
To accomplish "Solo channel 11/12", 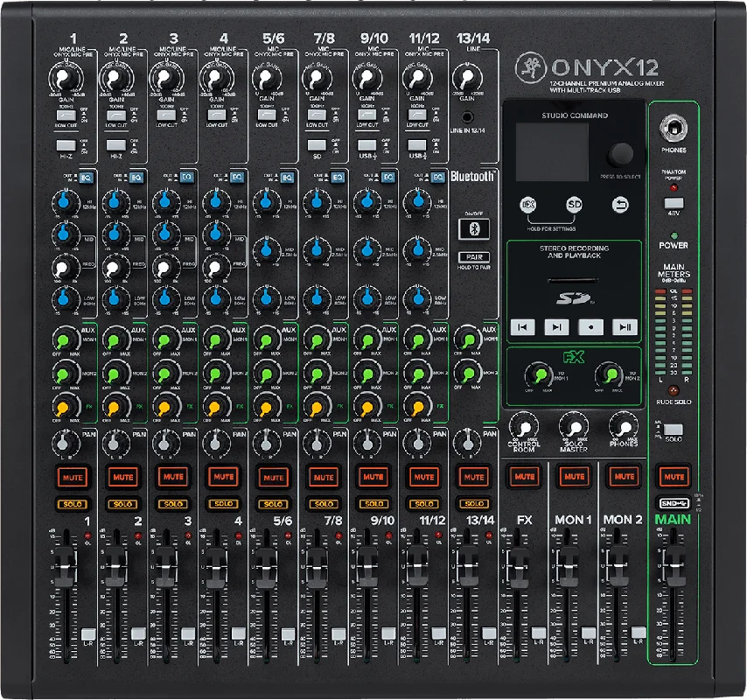I will (424, 504).
